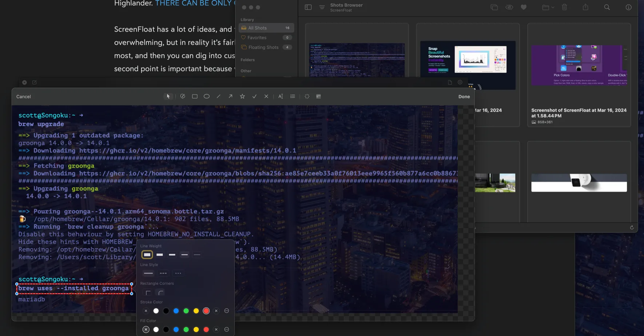
Task: Switch line style to dotted
Action: tap(178, 273)
